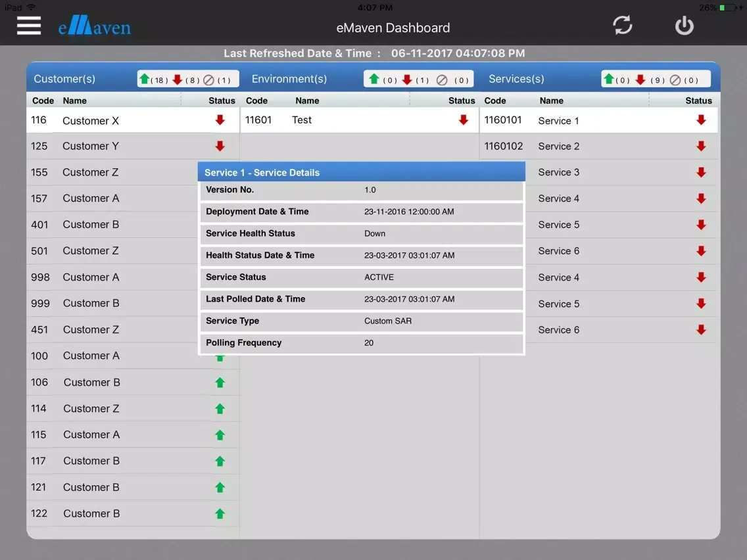Click up arrow for customer code 106
The height and width of the screenshot is (560, 747).
coord(220,383)
